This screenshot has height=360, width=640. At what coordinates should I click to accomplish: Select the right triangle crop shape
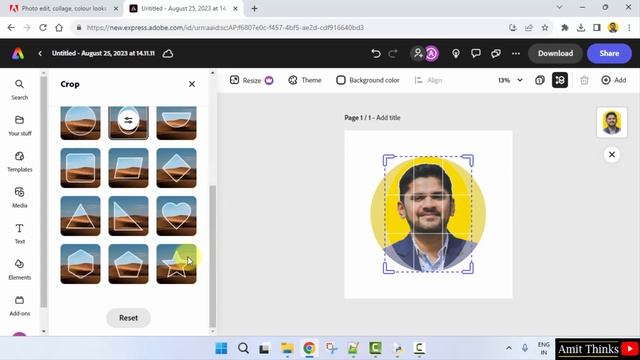click(x=128, y=216)
